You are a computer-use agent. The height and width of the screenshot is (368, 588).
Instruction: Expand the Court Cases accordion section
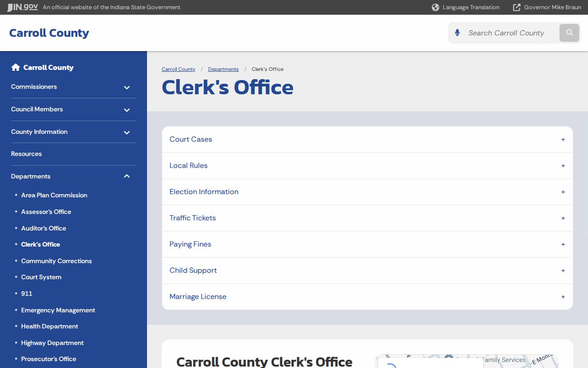pos(367,139)
